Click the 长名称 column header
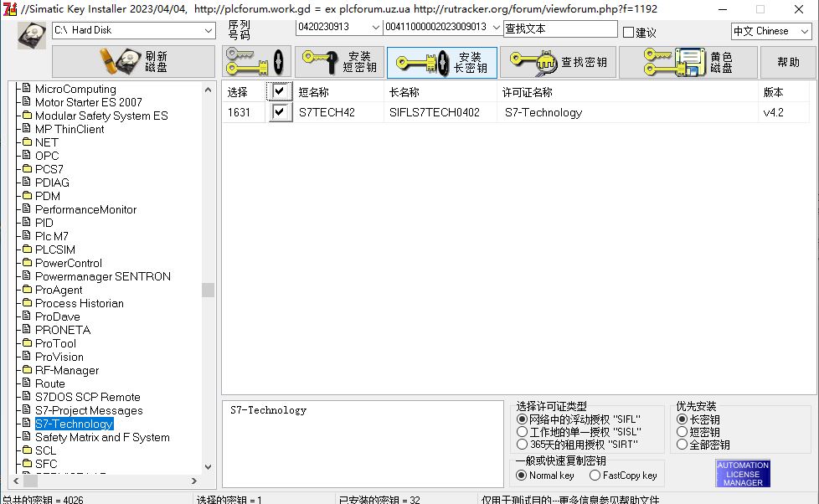The width and height of the screenshot is (819, 504). 404,92
